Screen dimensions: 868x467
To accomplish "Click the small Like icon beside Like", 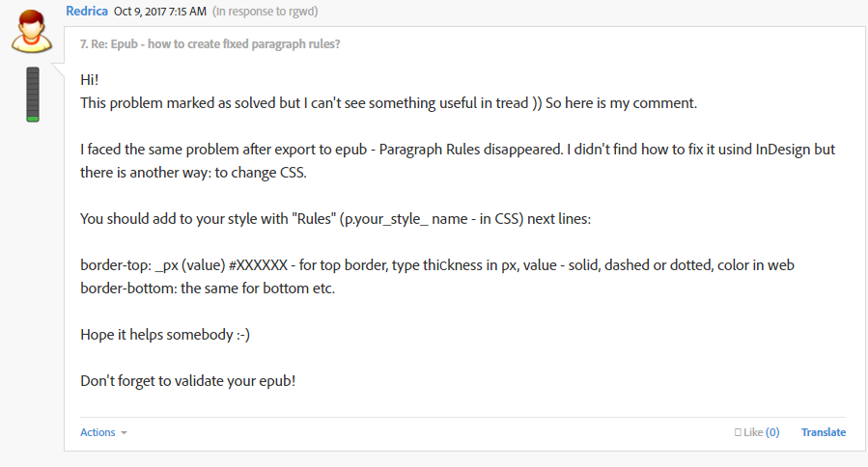I will click(738, 432).
